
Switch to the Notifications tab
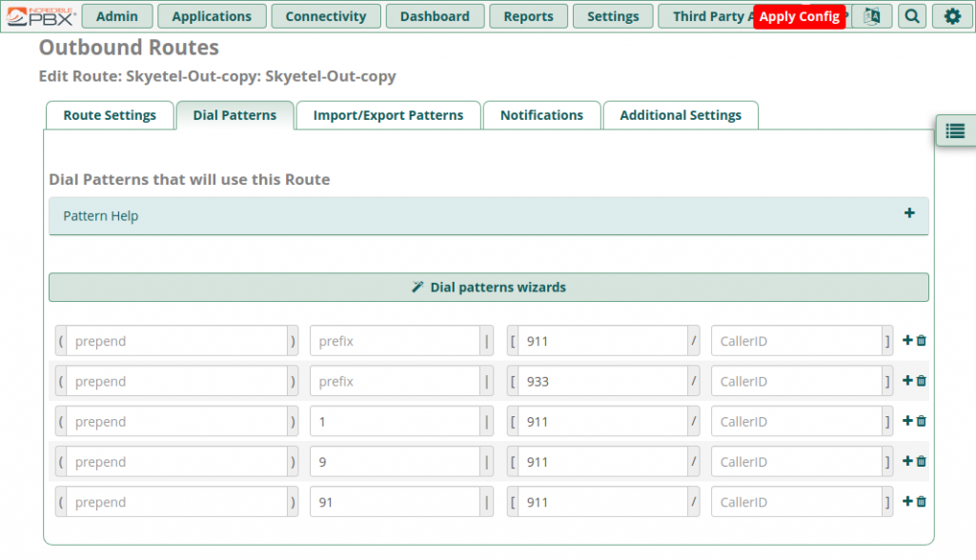541,115
